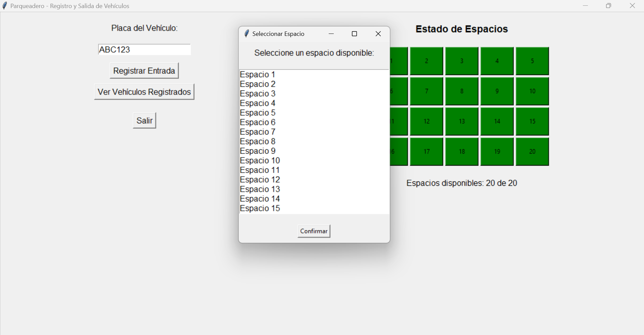
Task: Click parking space 18 square
Action: tap(462, 152)
